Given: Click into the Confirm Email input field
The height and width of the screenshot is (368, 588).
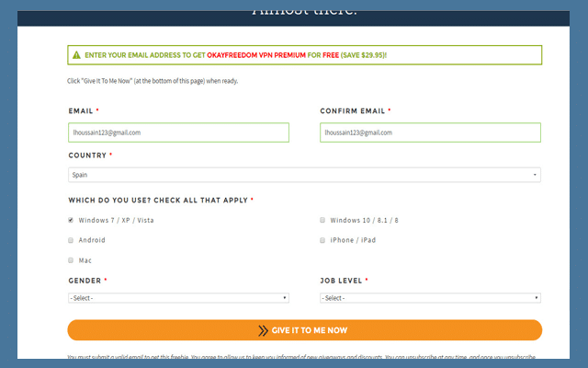Looking at the screenshot, I should pyautogui.click(x=430, y=132).
